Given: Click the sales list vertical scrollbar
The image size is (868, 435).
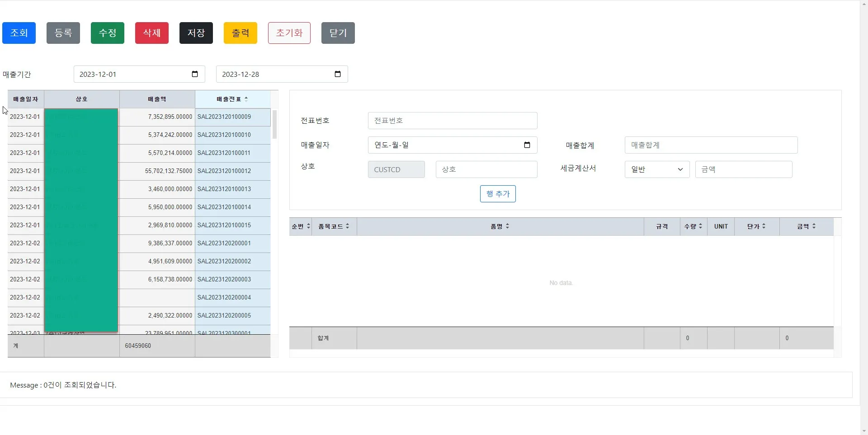Looking at the screenshot, I should (x=274, y=125).
